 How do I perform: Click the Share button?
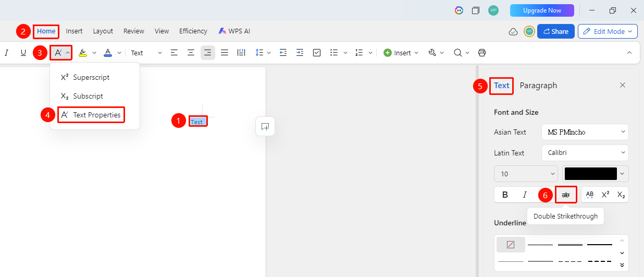(556, 31)
